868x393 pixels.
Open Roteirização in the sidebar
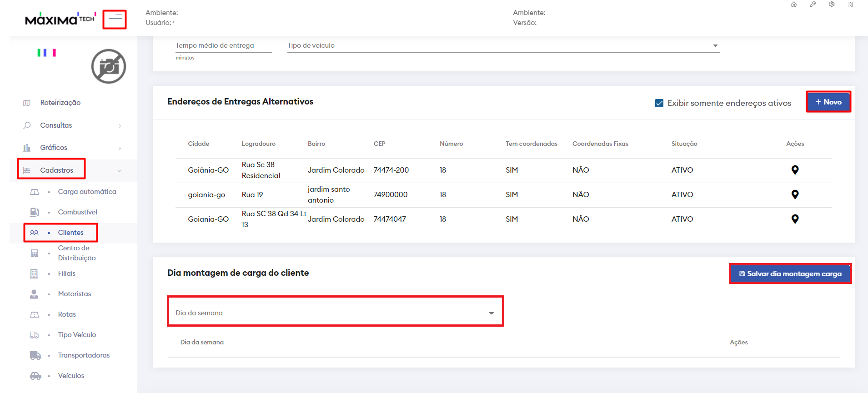(x=60, y=103)
